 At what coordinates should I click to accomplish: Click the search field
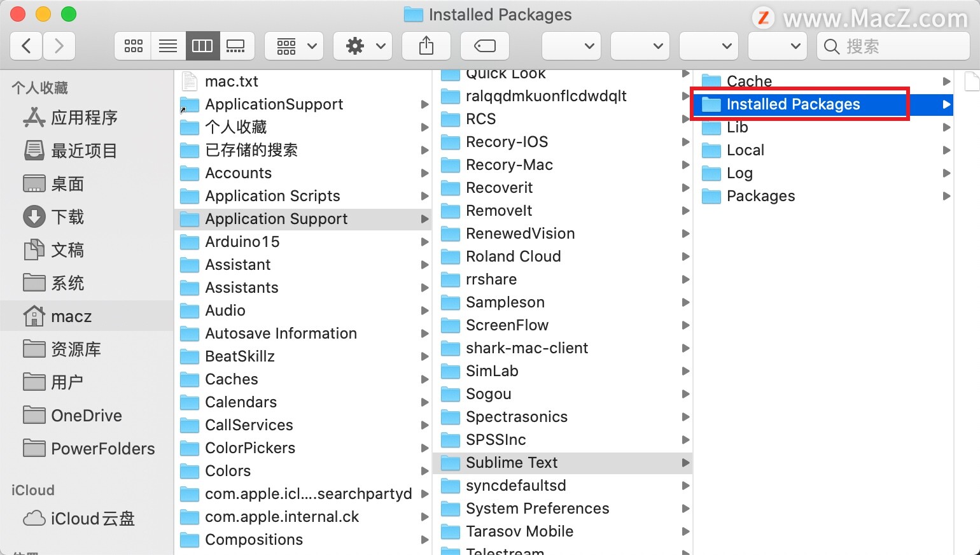coord(893,46)
